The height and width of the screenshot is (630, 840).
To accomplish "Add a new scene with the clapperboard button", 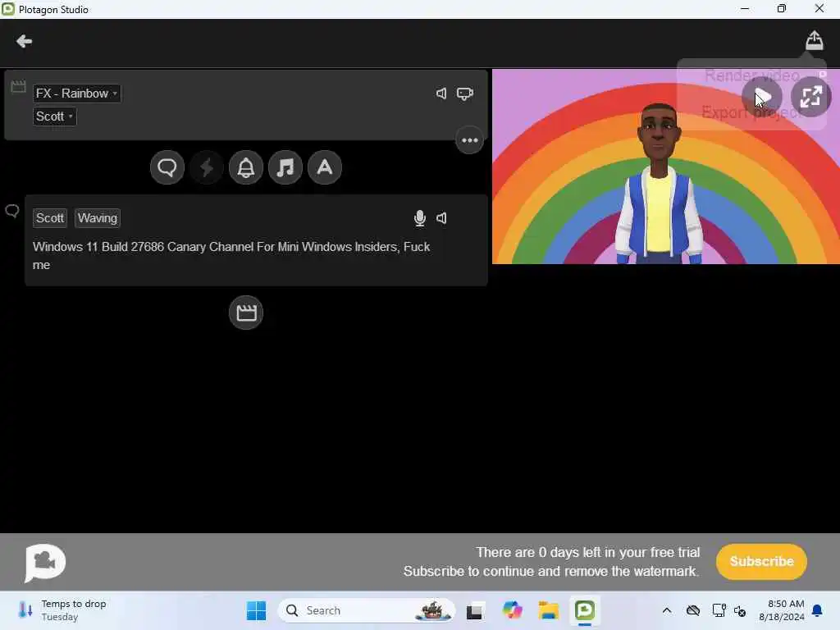I will (246, 313).
